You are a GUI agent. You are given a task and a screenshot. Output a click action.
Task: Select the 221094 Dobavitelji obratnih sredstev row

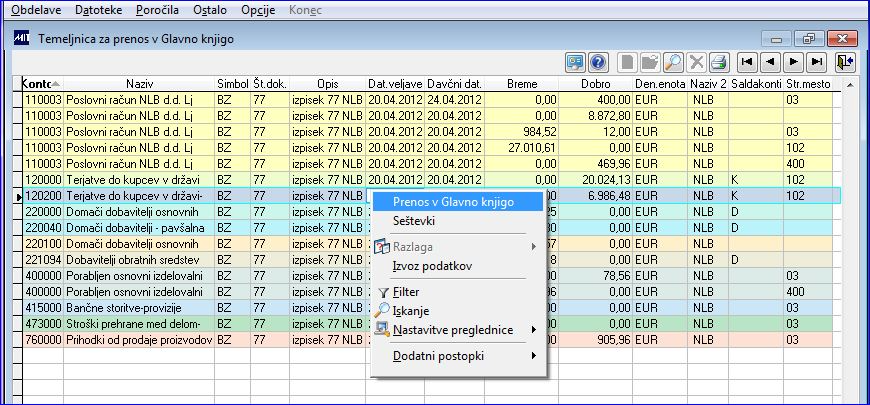click(x=427, y=259)
